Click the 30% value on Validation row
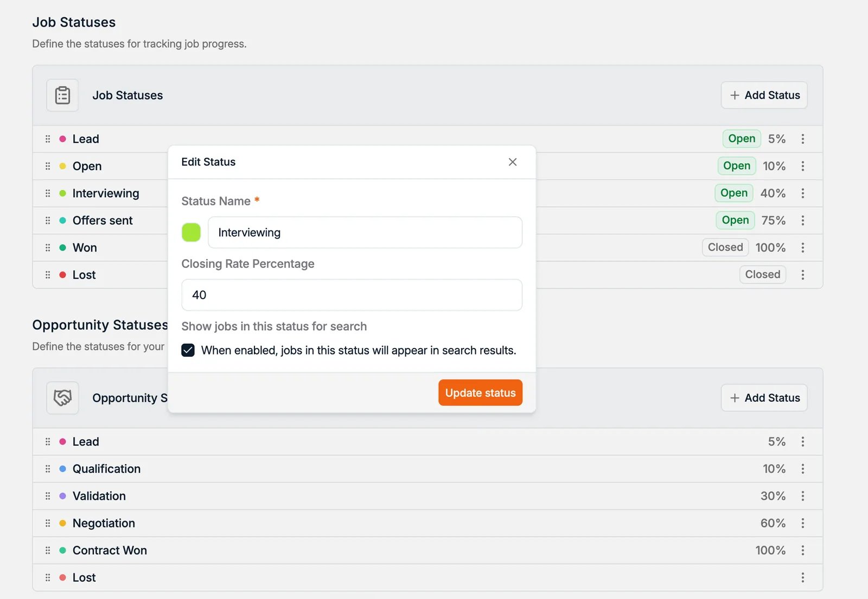 773,496
